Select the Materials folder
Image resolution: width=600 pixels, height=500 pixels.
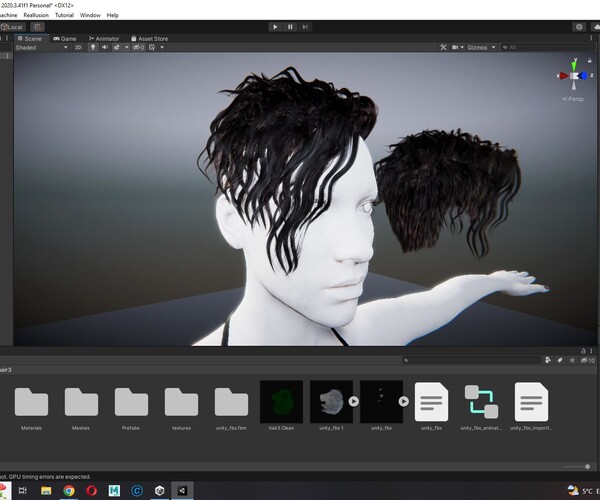[x=31, y=406]
